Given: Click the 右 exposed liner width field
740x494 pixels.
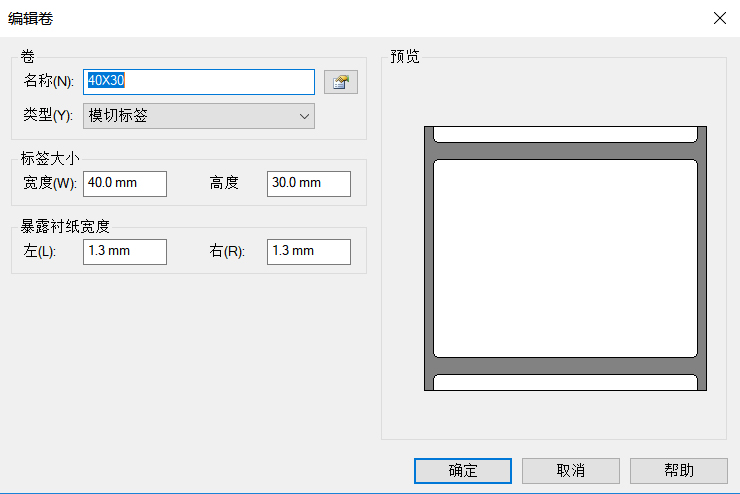Looking at the screenshot, I should [x=309, y=251].
